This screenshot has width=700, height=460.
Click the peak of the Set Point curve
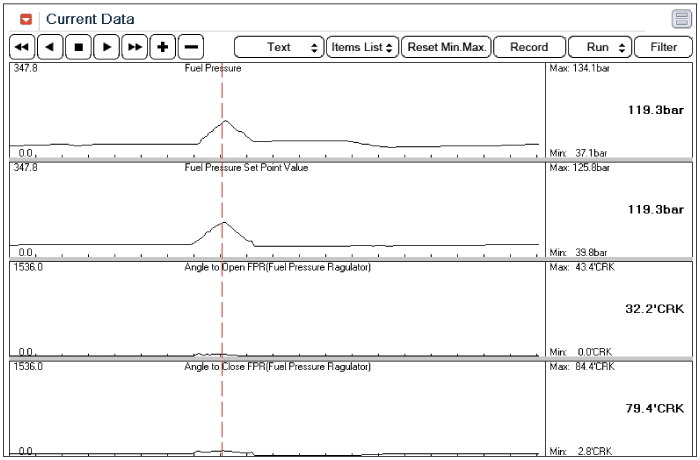point(224,222)
